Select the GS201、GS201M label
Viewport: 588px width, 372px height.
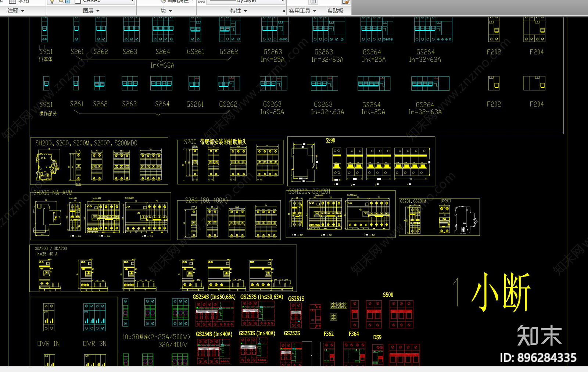pyautogui.click(x=413, y=201)
